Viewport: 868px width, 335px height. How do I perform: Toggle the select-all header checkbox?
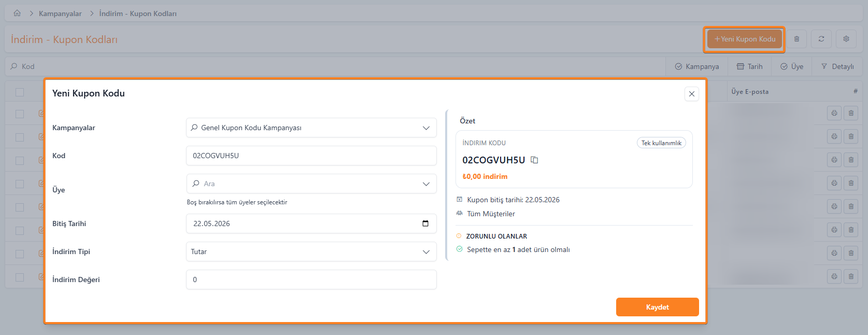20,92
